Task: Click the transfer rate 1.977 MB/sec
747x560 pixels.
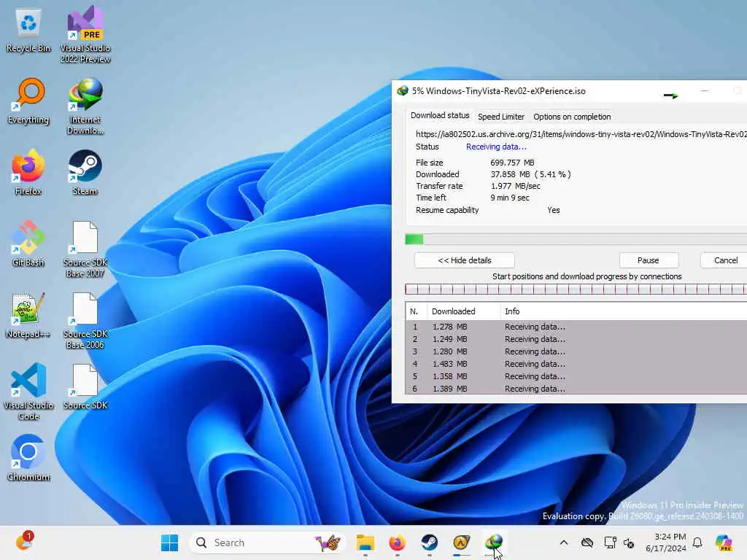Action: (516, 186)
